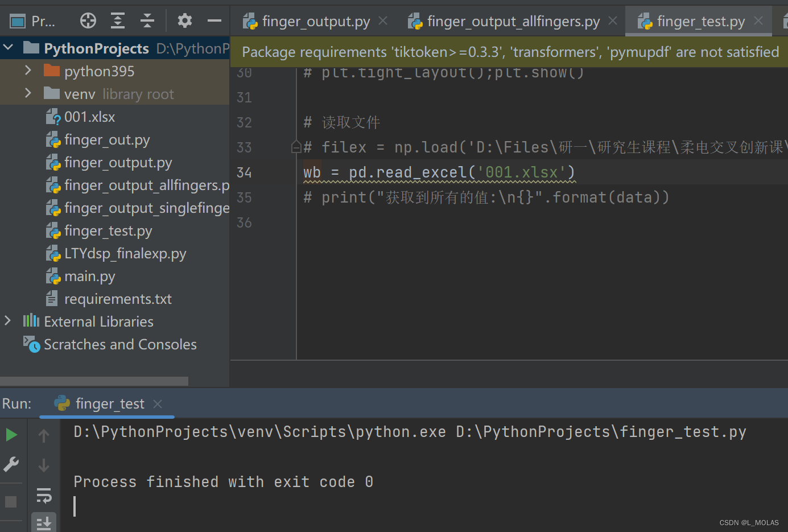Enable Scroll to End in the console

[44, 522]
